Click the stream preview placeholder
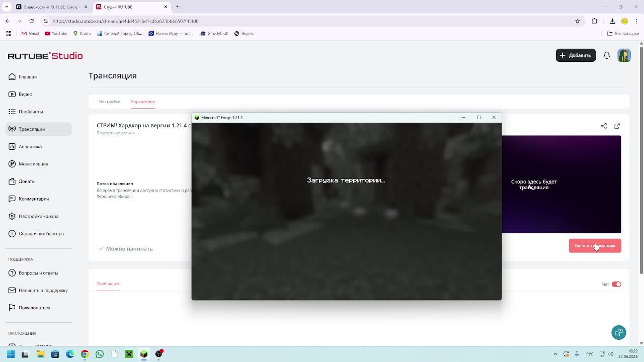Screen dimensions: 644x362 pos(561,184)
